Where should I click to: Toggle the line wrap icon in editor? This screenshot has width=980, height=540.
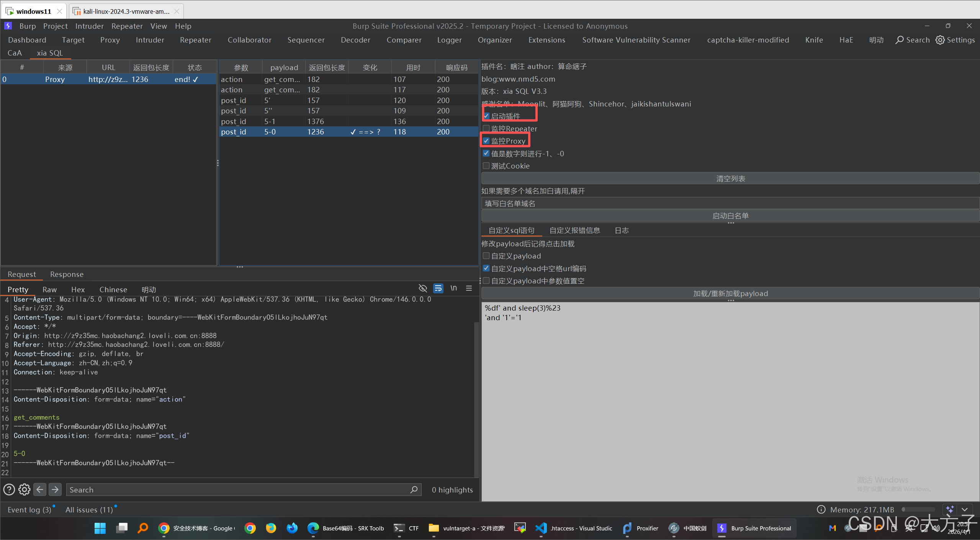(x=438, y=288)
